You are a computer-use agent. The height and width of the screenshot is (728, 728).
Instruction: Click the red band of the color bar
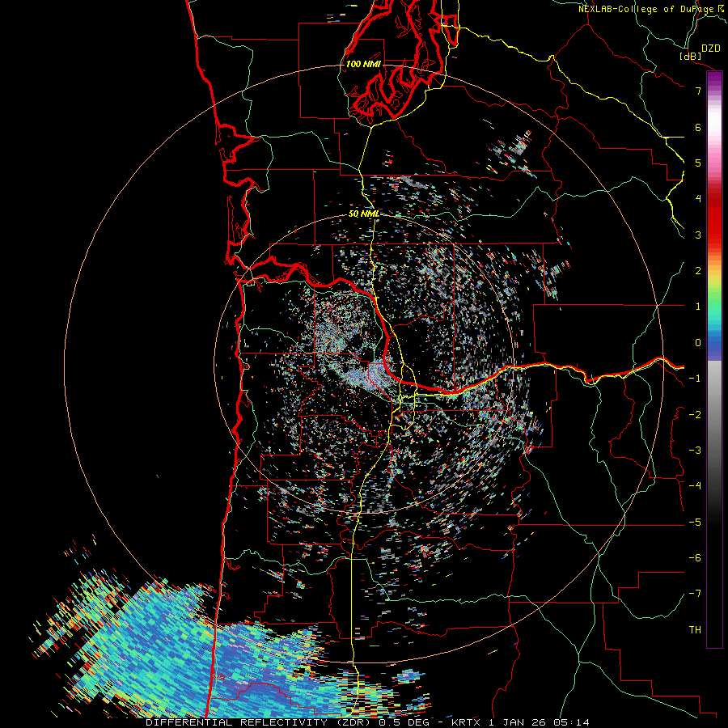714,218
